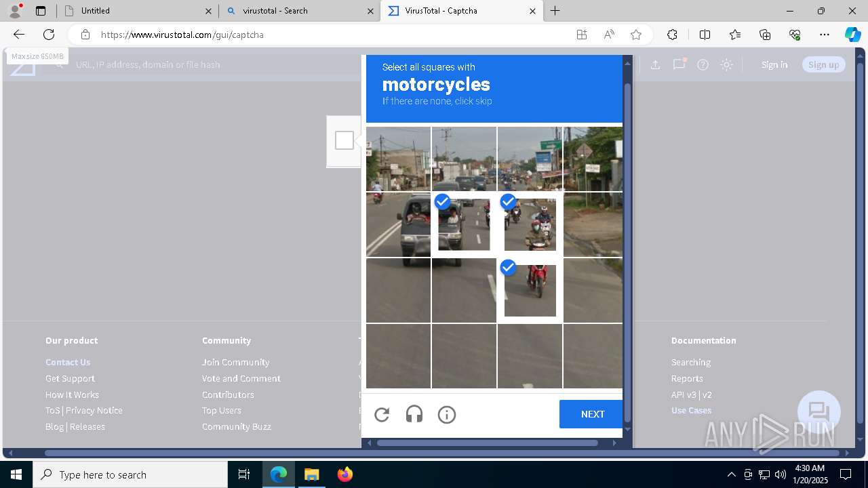Open Task View on taskbar

244,474
